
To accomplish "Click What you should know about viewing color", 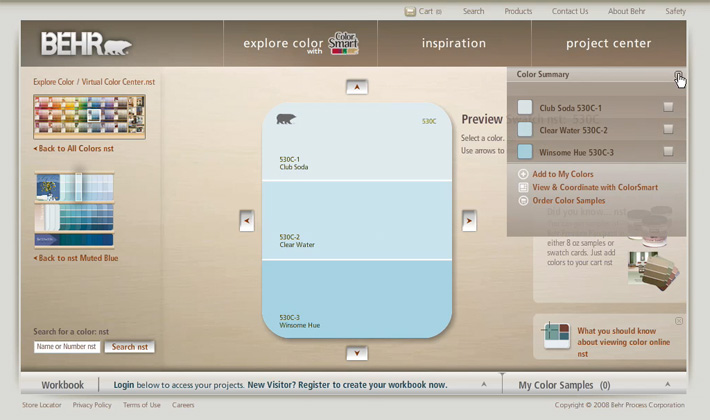I will [x=624, y=342].
